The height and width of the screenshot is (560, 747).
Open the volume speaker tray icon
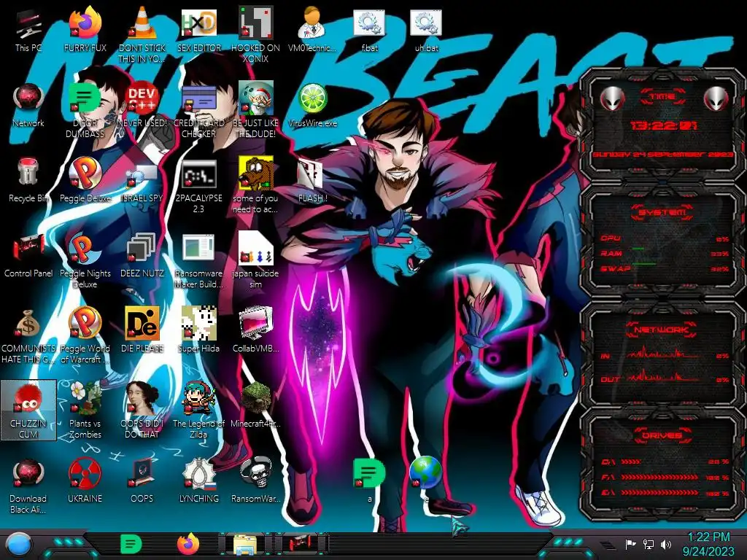click(x=666, y=544)
